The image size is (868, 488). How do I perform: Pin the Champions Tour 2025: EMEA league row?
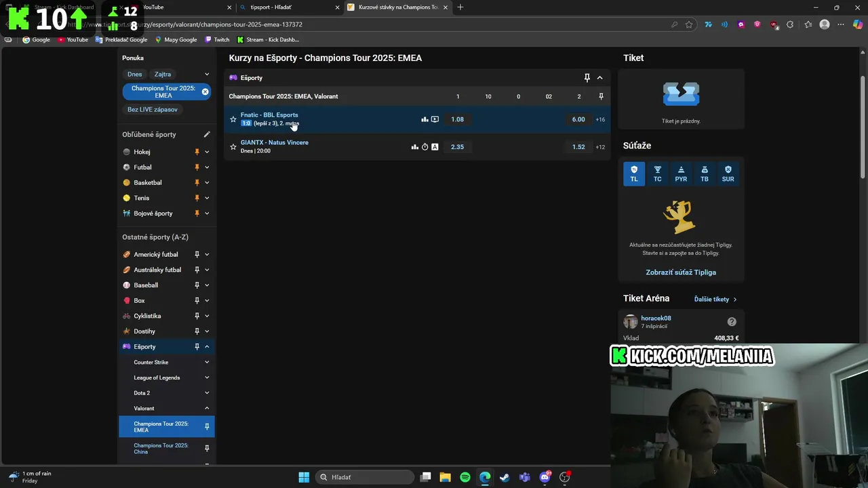[601, 96]
